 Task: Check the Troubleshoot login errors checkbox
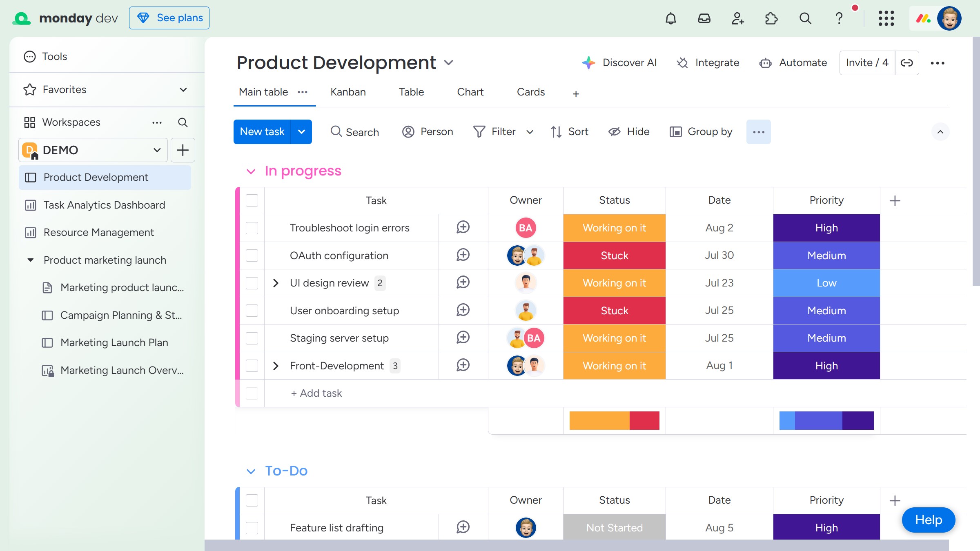pos(252,228)
